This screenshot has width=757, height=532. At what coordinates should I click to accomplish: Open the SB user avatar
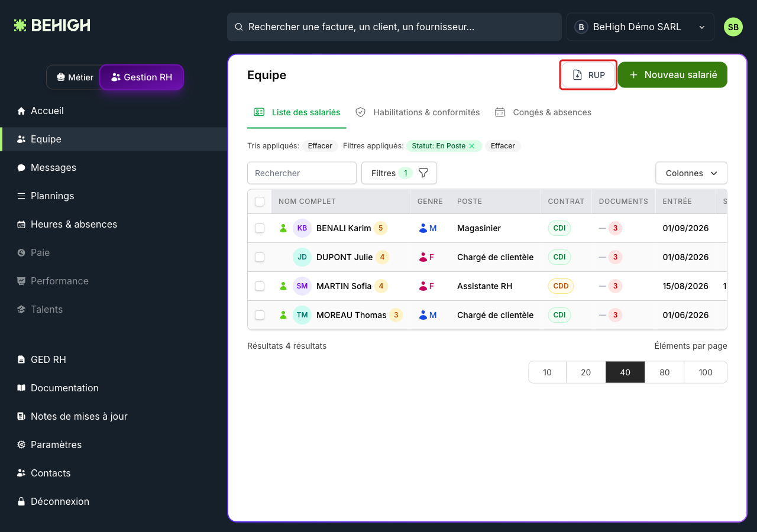(x=733, y=27)
